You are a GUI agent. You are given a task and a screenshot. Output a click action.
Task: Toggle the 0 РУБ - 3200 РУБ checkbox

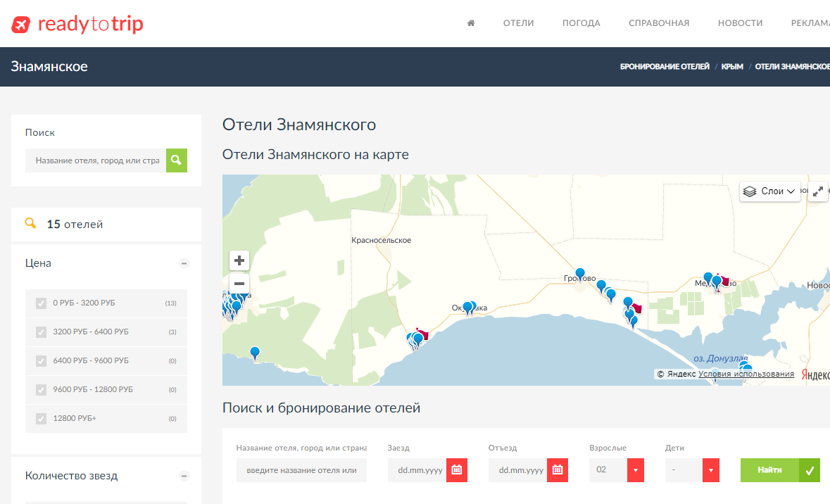tap(42, 303)
